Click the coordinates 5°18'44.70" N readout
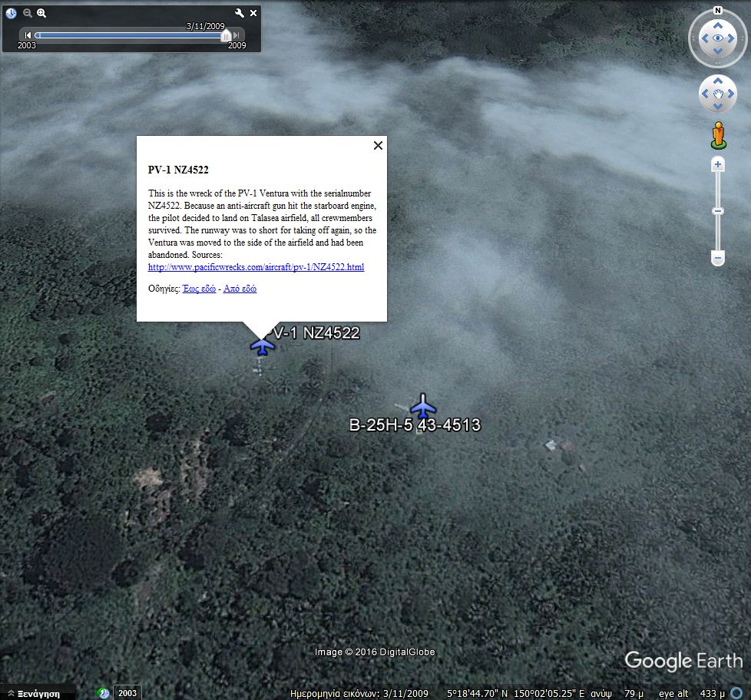The image size is (751, 700). coord(477,693)
